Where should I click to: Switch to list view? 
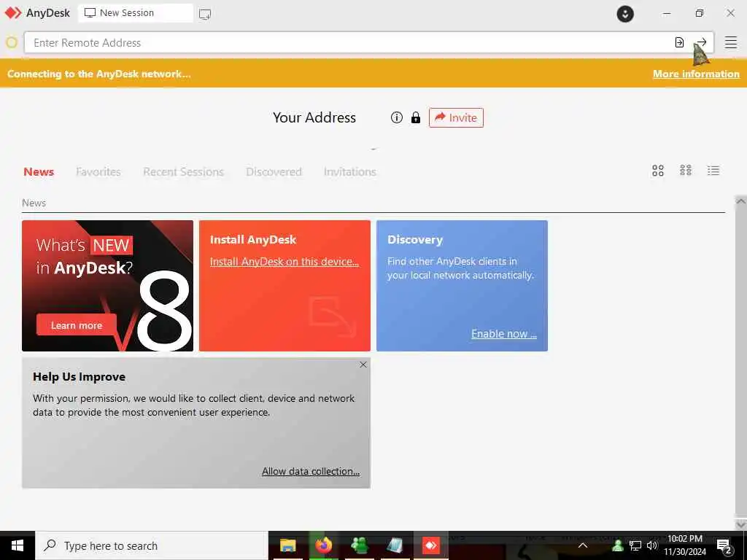713,171
